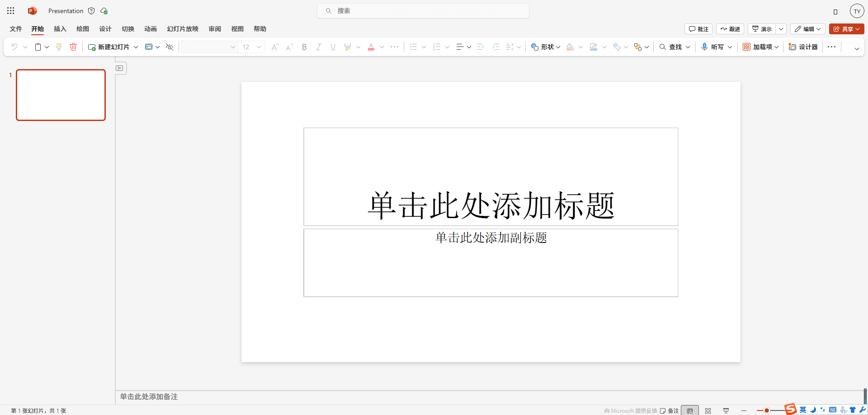Click the 跟进 catch up button

730,29
